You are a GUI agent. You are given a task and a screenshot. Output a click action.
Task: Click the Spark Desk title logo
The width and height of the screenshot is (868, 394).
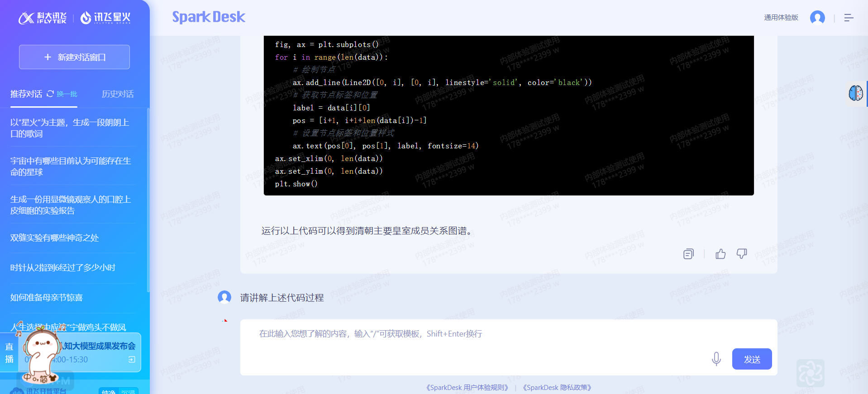tap(209, 17)
